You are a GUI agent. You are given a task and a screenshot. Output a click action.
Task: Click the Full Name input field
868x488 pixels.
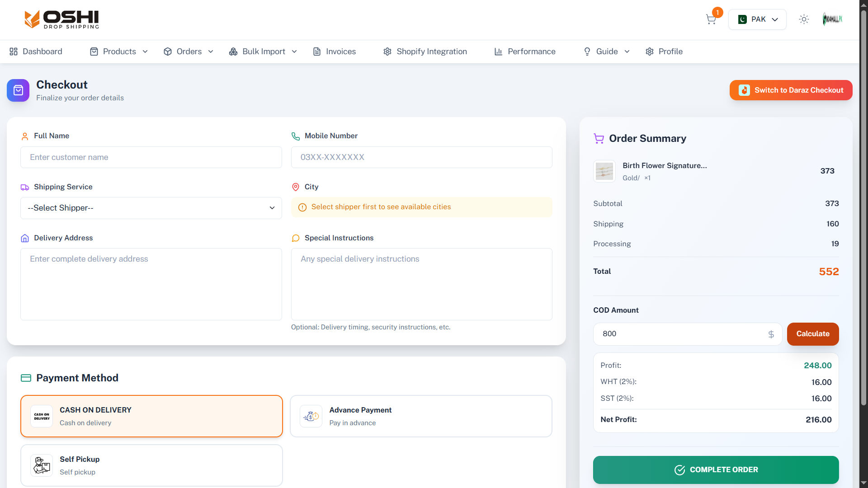[151, 157]
